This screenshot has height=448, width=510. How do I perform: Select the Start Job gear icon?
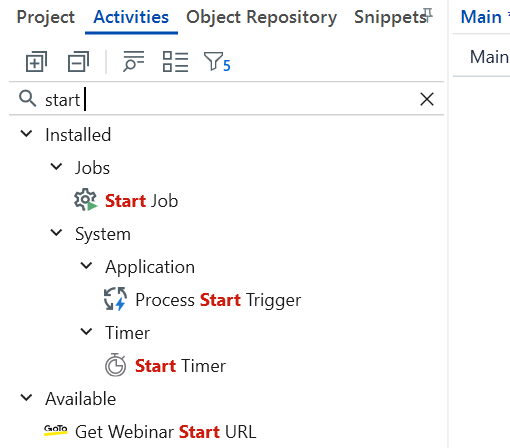[x=86, y=200]
